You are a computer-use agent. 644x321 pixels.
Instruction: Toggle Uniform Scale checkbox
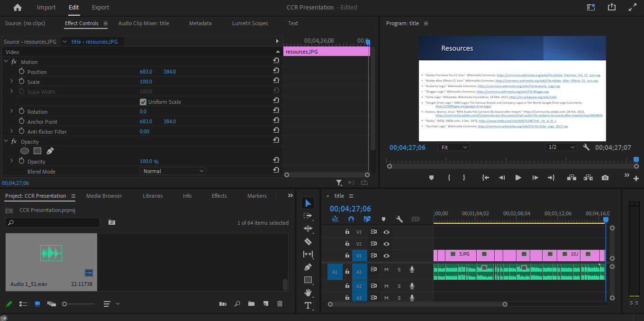pos(143,102)
